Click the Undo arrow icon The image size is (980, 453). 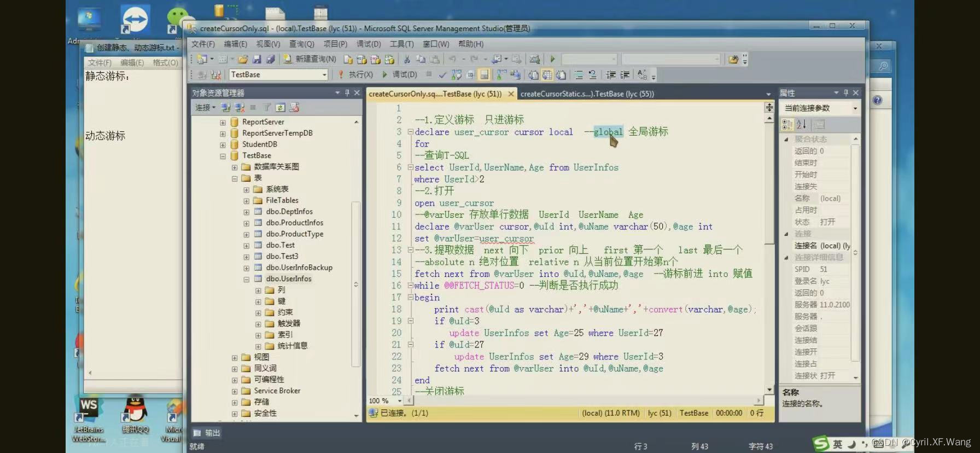(453, 59)
